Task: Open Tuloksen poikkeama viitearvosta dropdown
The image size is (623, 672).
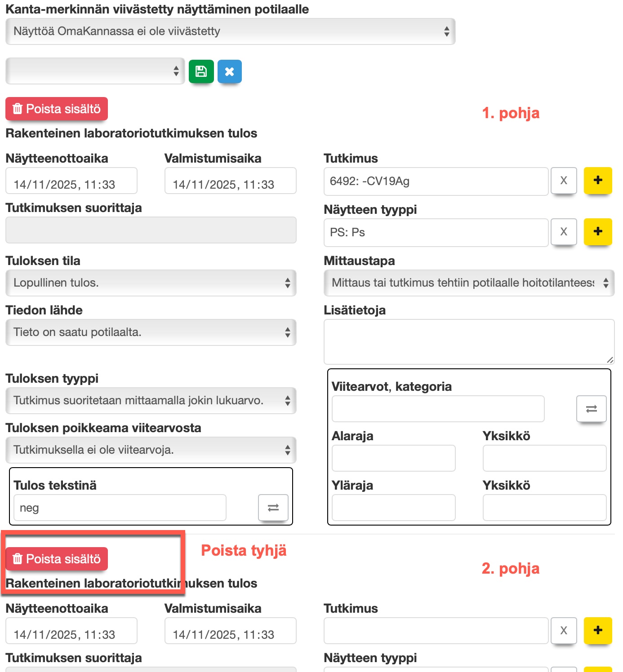Action: 151,450
